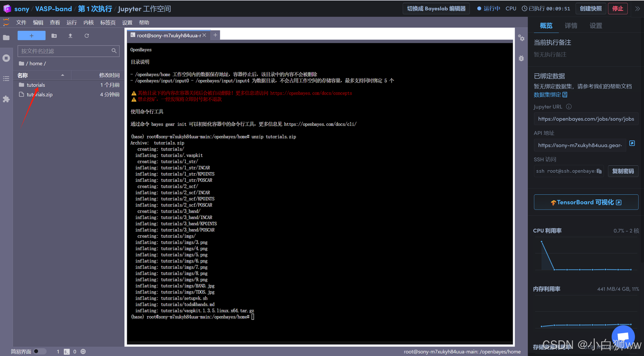
Task: Open the 帮助 menu
Action: 144,23
